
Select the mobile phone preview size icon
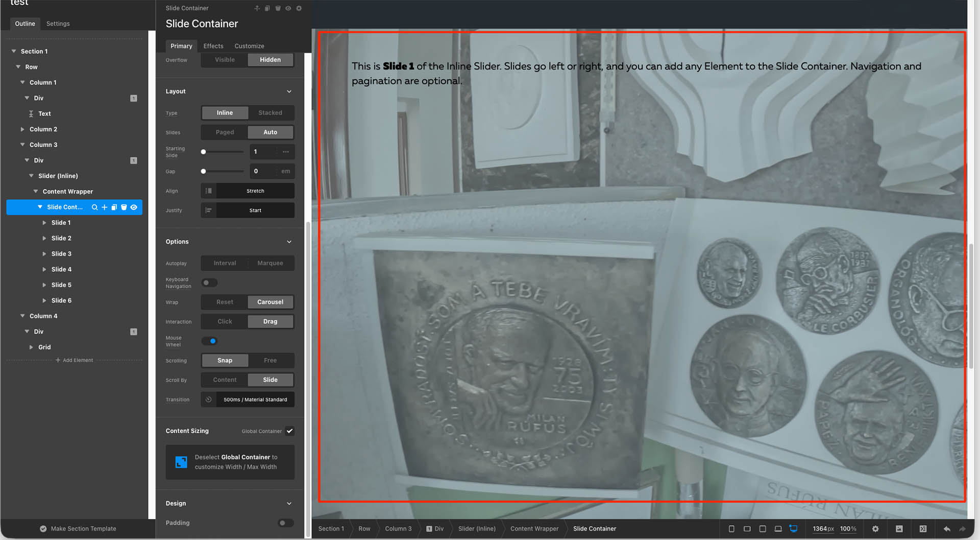[x=731, y=529]
